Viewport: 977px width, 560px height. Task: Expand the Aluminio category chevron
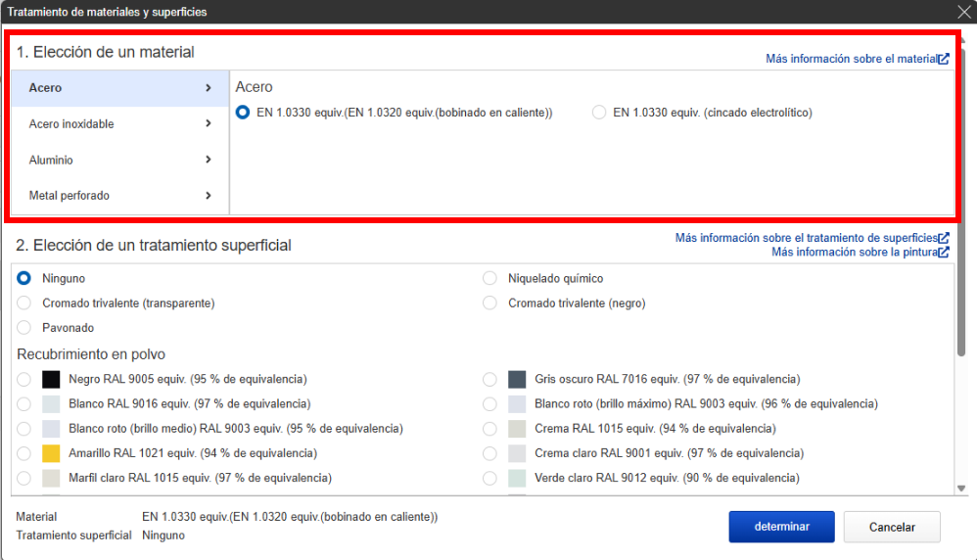point(209,160)
